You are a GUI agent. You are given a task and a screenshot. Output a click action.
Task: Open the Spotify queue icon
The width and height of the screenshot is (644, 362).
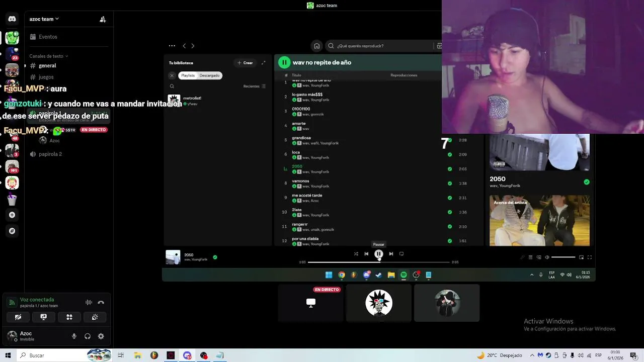coord(530,257)
